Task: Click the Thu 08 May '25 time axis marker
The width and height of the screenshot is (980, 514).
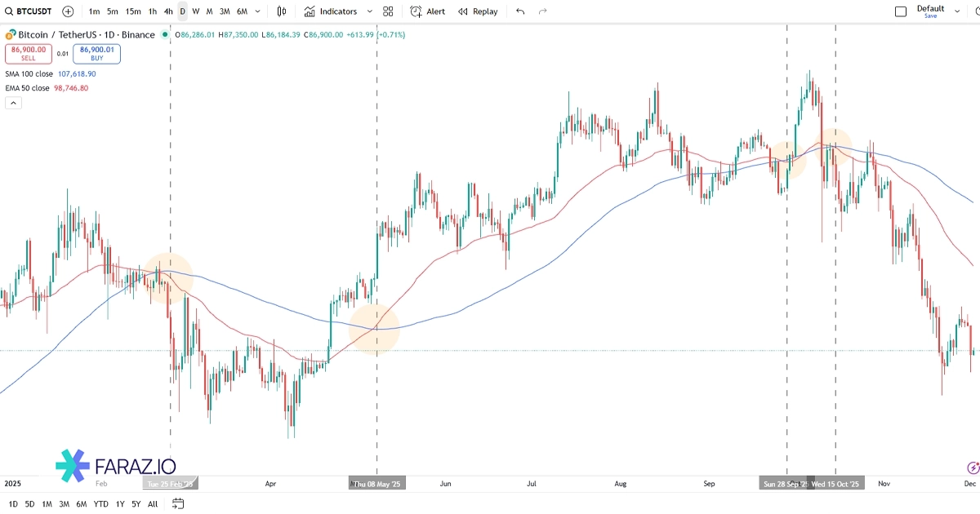Action: (377, 484)
